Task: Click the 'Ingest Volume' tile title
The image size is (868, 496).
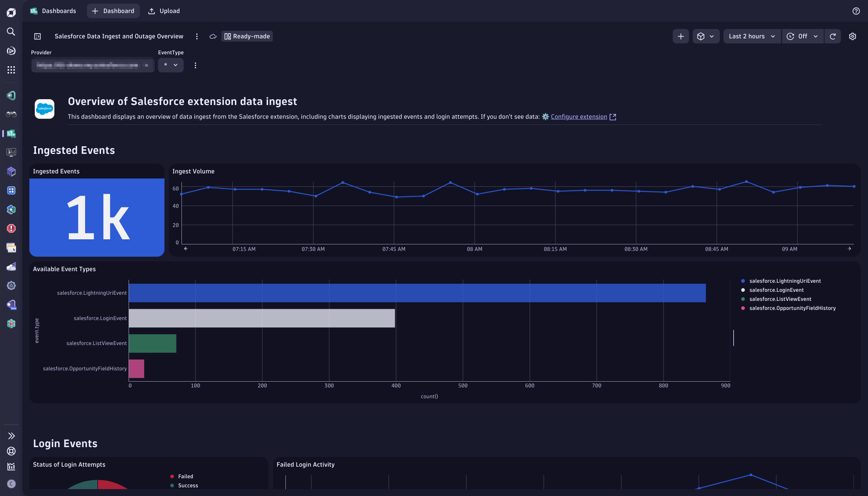Action: tap(193, 171)
